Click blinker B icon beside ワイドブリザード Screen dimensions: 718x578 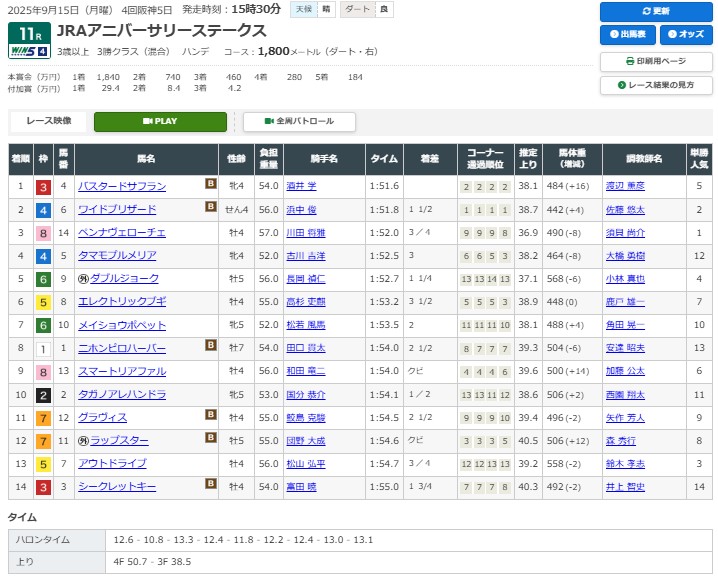point(211,207)
